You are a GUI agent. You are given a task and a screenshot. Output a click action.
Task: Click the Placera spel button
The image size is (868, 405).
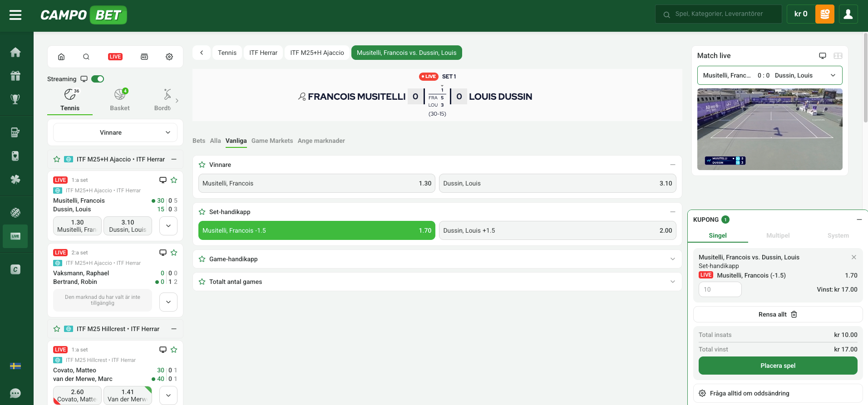(778, 366)
